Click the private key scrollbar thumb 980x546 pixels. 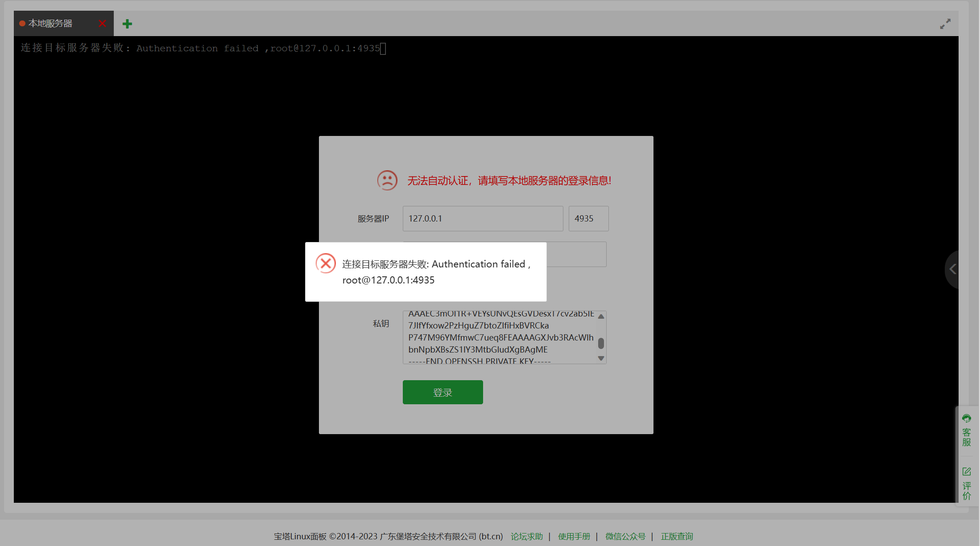pos(601,343)
